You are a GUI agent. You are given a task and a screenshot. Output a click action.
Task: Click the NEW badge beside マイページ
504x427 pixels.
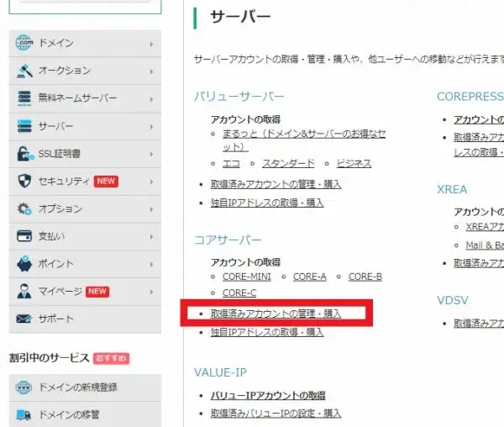tap(97, 292)
